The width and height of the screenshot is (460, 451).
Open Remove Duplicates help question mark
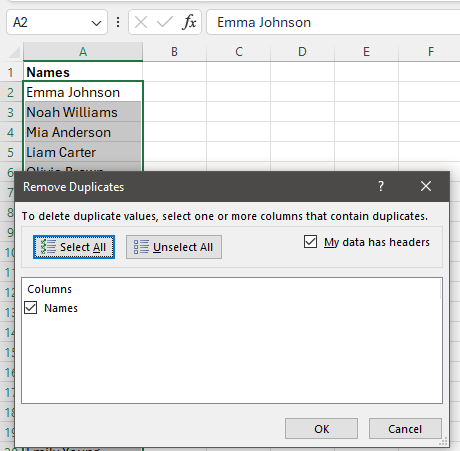tap(381, 186)
